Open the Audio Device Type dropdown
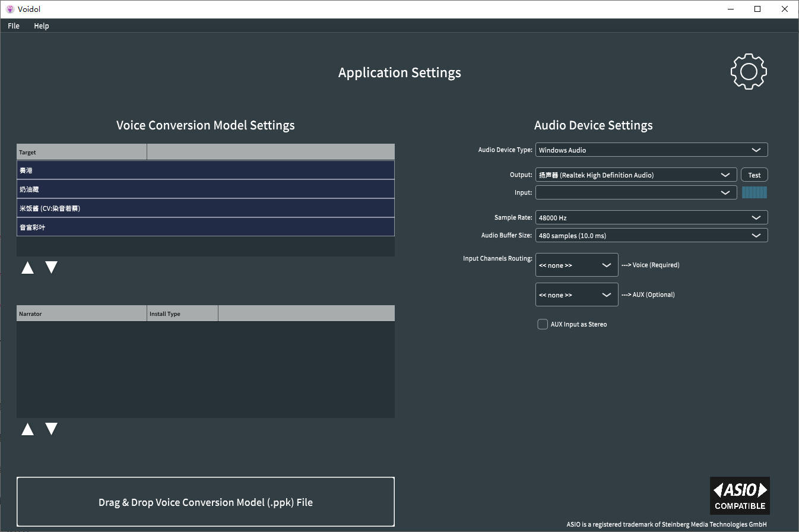This screenshot has height=532, width=799. (x=651, y=150)
